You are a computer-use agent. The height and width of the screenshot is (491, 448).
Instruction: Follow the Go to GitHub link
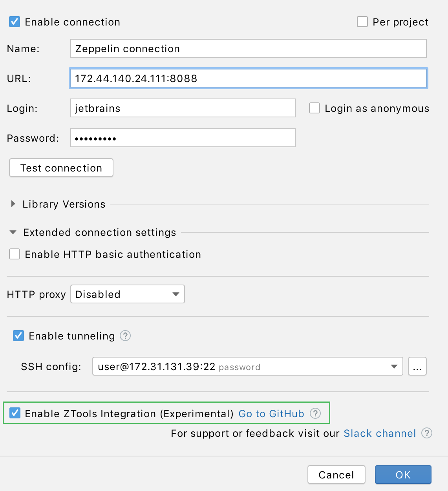[271, 413]
